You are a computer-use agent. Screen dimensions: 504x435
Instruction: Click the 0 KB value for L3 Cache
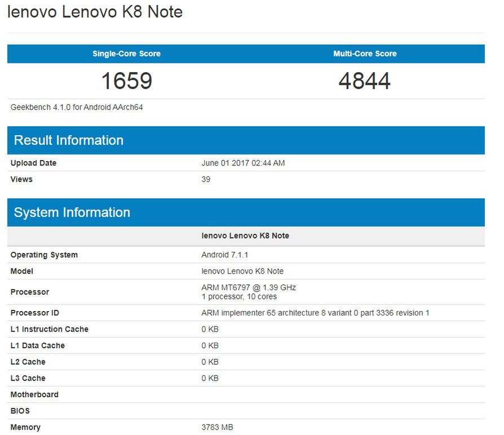[x=210, y=379]
